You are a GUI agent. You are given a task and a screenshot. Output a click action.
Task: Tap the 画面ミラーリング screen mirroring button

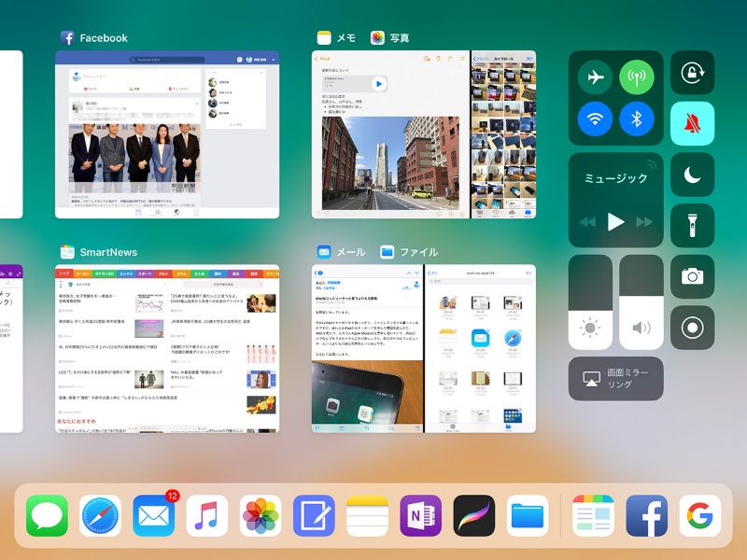615,378
